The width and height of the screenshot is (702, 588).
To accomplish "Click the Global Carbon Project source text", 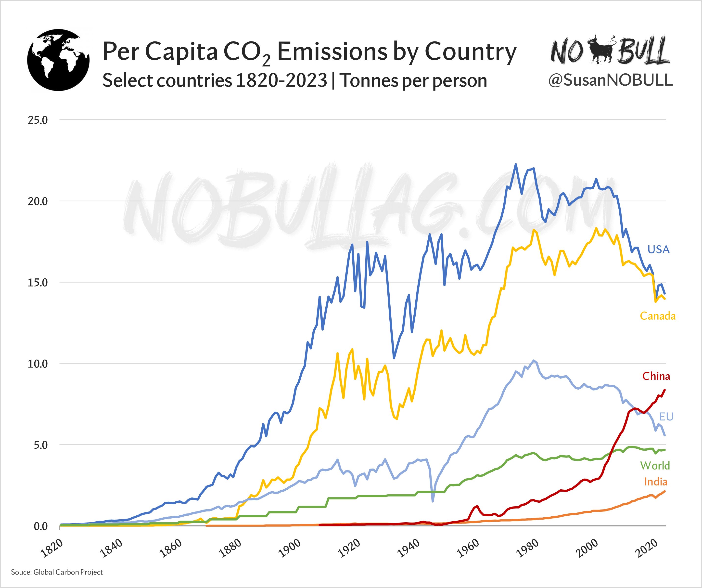I will pyautogui.click(x=57, y=572).
